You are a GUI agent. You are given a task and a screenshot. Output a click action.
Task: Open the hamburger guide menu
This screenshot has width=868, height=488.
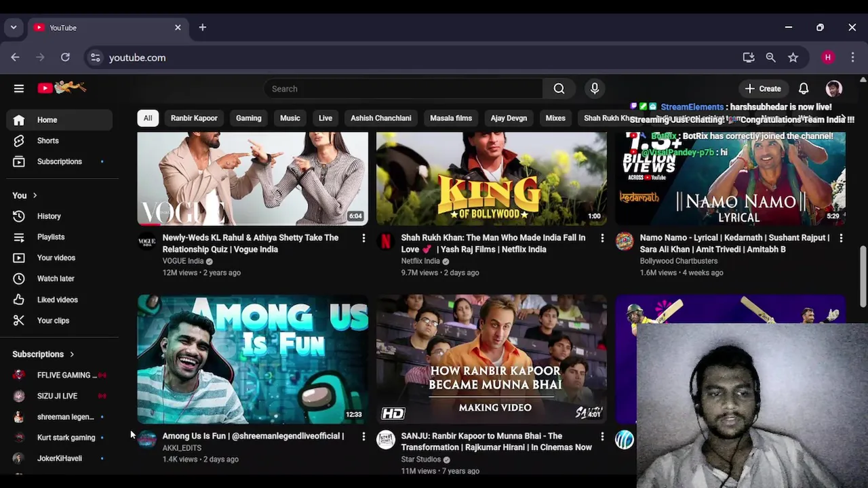click(x=19, y=88)
